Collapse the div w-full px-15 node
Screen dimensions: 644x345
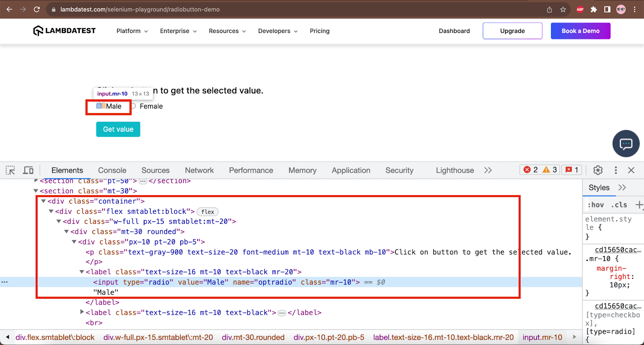(x=59, y=221)
